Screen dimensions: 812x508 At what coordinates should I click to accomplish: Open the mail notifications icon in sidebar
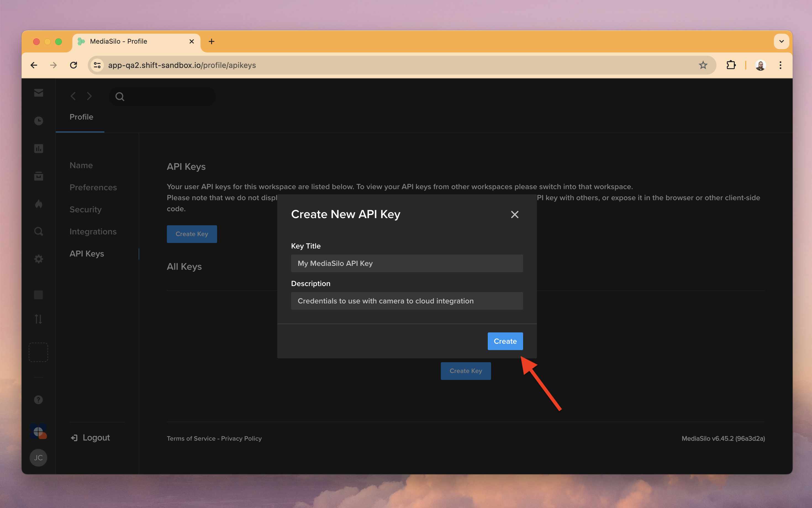pyautogui.click(x=38, y=93)
